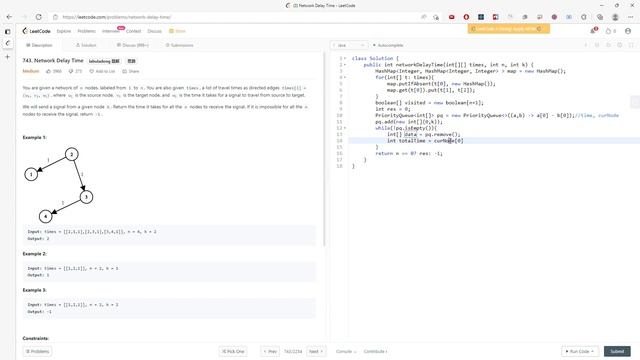The image size is (640, 360).
Task: Click the read aloud icon in the address bar
Action: click(x=424, y=17)
